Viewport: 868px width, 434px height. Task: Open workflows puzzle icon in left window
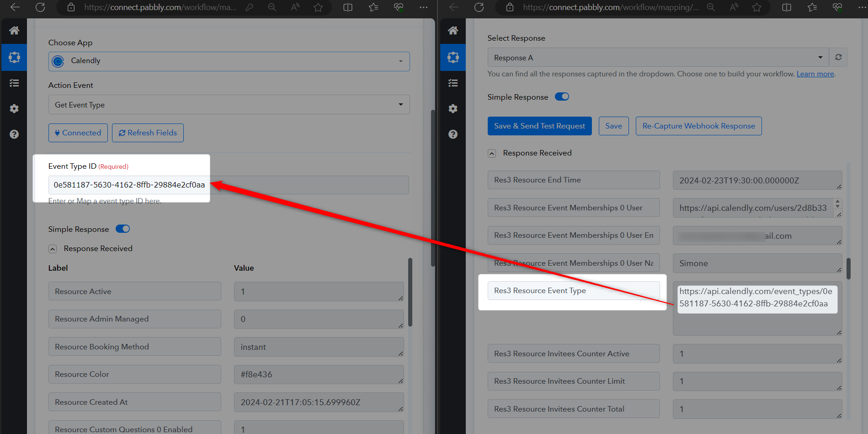(x=14, y=57)
